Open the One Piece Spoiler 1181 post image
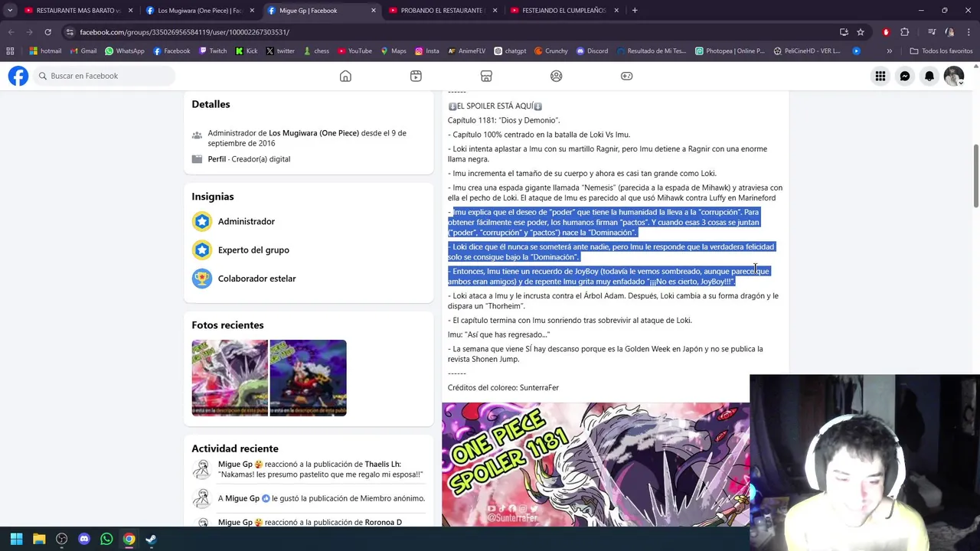Screen dimensions: 980x551 tap(596, 465)
